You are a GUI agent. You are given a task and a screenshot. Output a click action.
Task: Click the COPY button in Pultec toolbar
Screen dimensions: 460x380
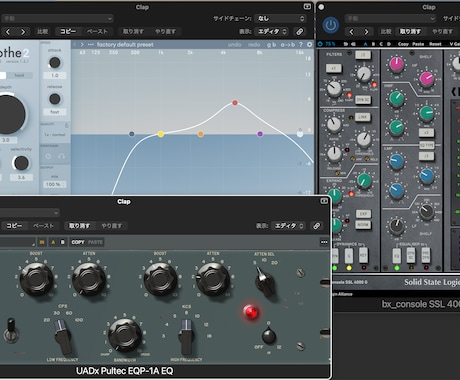[x=78, y=242]
